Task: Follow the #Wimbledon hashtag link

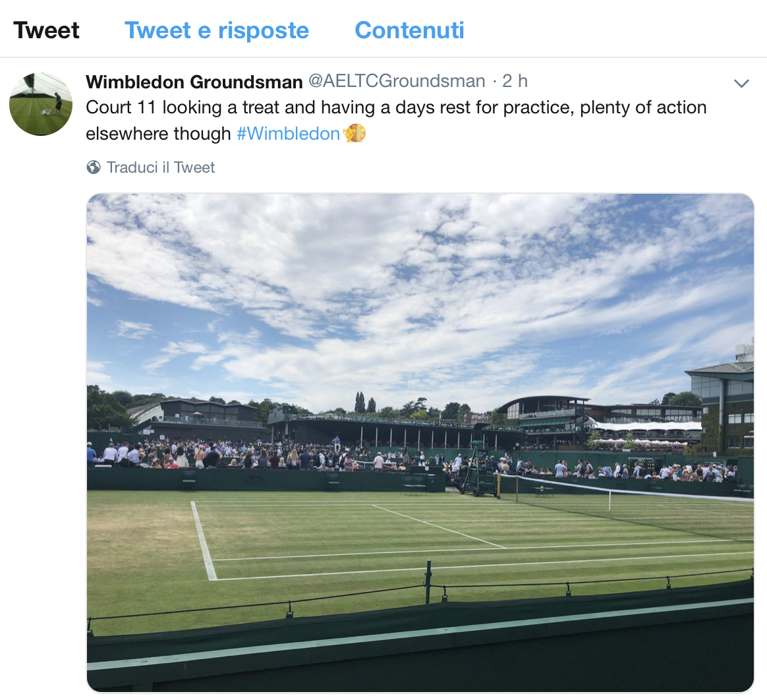Action: [288, 134]
